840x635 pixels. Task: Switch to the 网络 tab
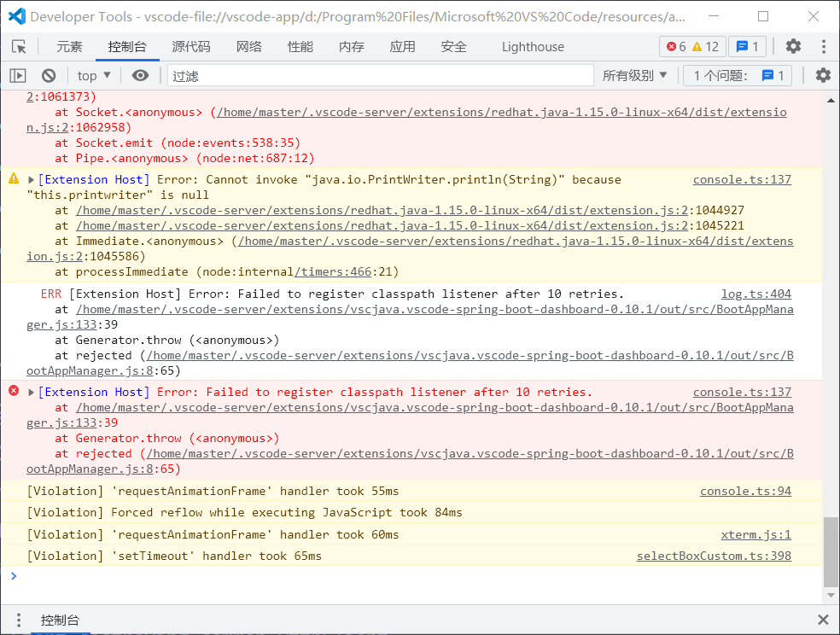tap(248, 47)
